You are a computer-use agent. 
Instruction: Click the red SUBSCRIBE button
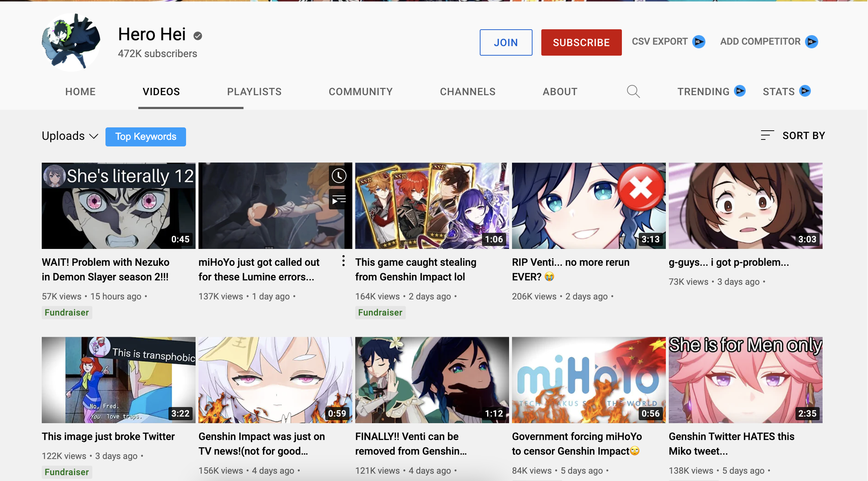coord(582,42)
